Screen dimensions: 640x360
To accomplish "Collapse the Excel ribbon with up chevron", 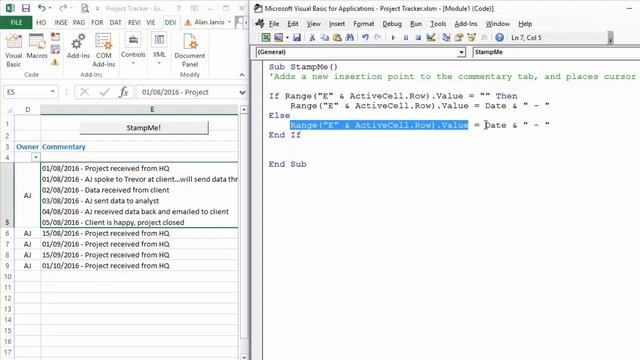I will click(x=242, y=75).
